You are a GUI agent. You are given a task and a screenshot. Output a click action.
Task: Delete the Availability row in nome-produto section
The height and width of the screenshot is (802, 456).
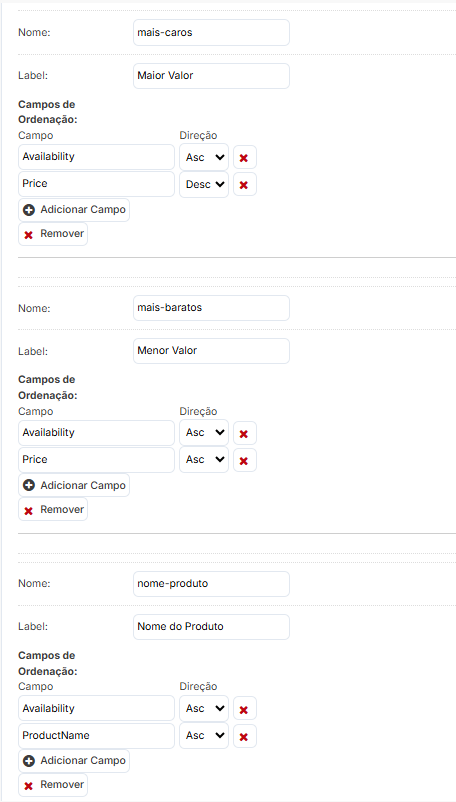click(244, 709)
